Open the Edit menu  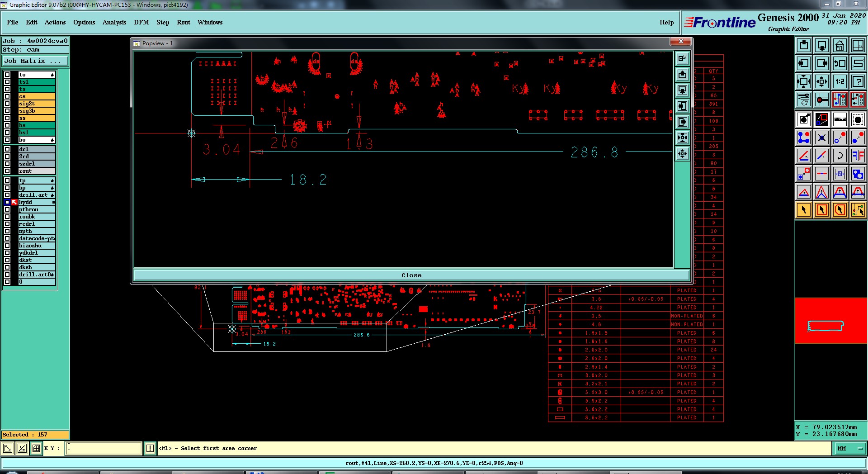pos(32,22)
